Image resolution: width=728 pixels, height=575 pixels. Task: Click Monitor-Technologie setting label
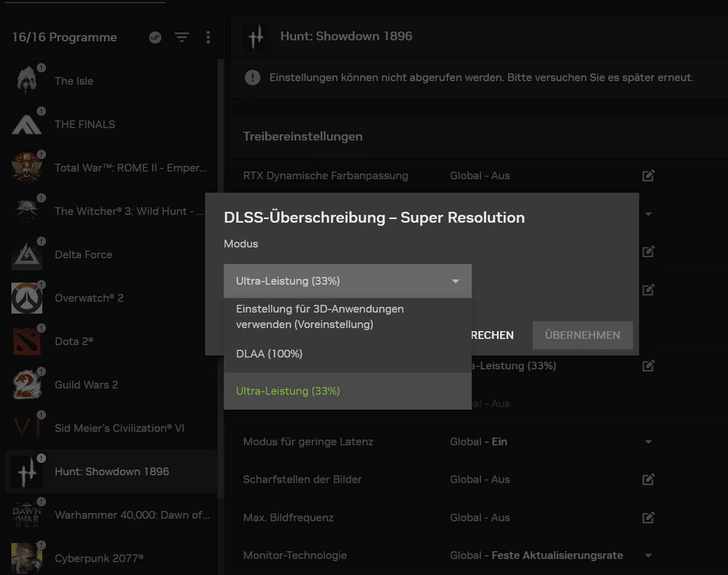coord(295,555)
